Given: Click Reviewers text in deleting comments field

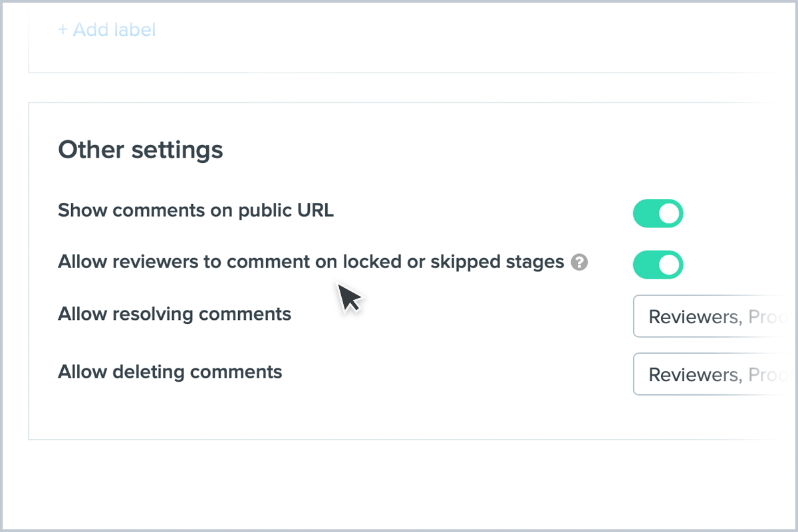Looking at the screenshot, I should (693, 374).
